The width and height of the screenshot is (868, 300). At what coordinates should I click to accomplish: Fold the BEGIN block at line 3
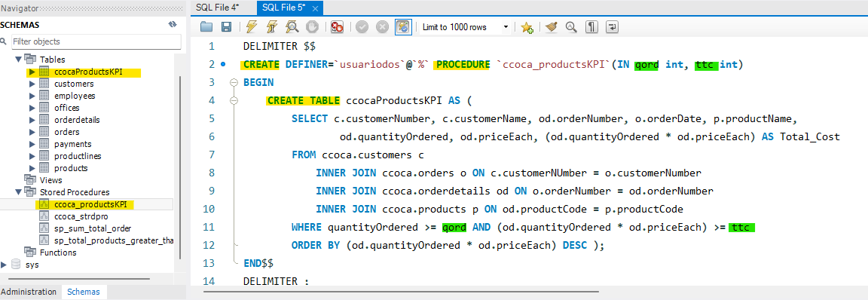[233, 82]
